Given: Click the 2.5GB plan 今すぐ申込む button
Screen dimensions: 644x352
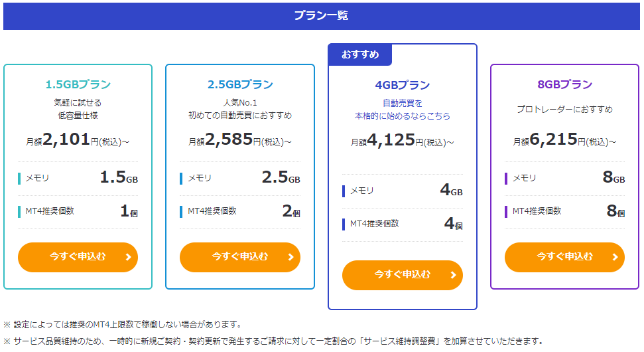Looking at the screenshot, I should coord(240,257).
